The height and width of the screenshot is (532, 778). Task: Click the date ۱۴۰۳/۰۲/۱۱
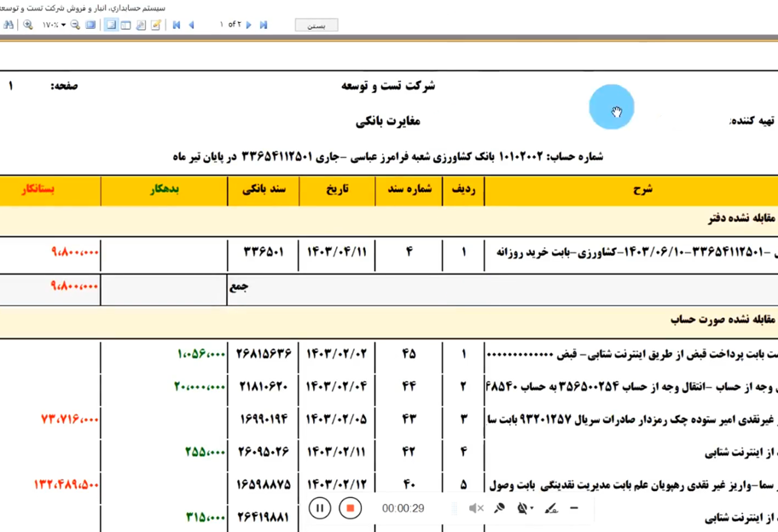tap(337, 452)
